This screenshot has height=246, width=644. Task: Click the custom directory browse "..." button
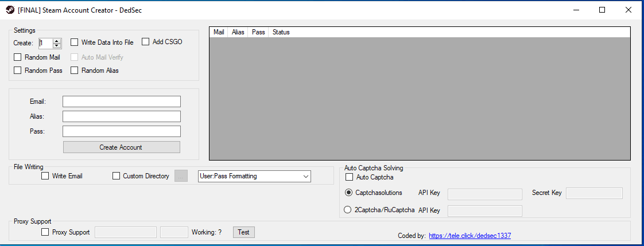click(181, 176)
